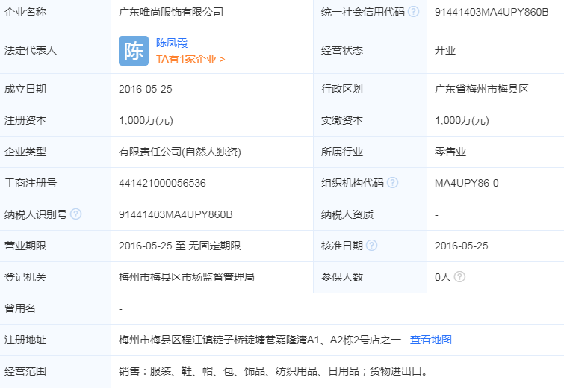Click the 参保人数 label

coord(341,277)
